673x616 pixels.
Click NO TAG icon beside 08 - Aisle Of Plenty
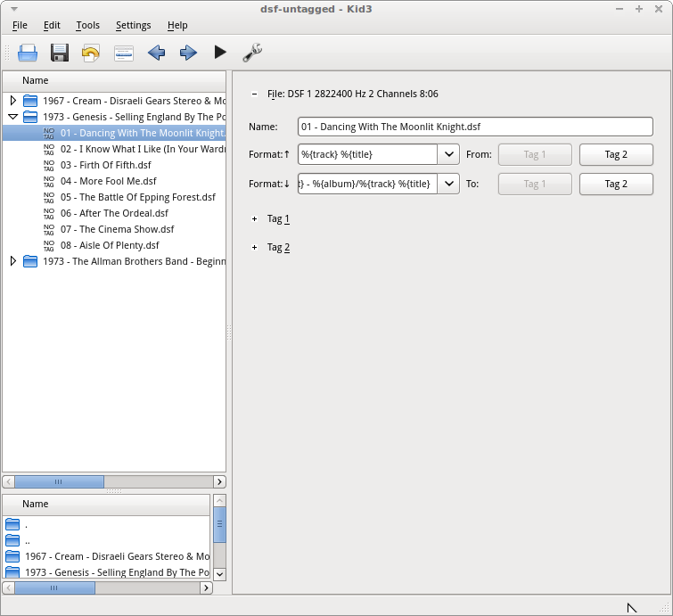coord(49,245)
